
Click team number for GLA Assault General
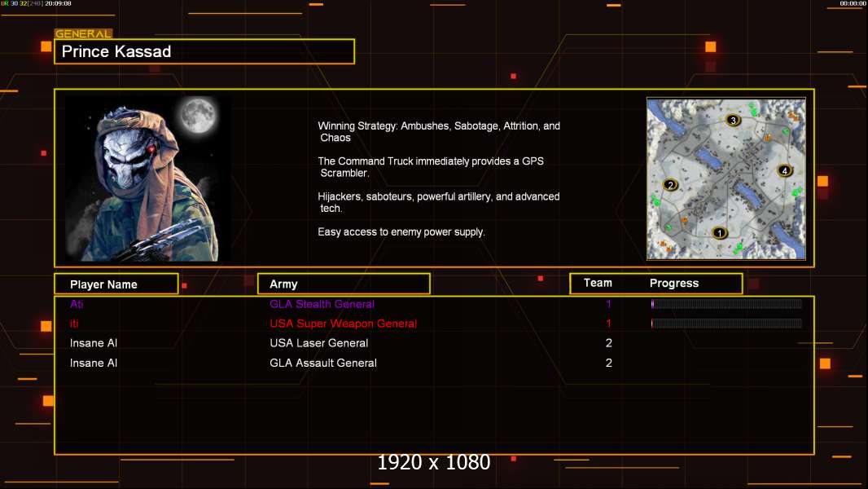click(609, 363)
